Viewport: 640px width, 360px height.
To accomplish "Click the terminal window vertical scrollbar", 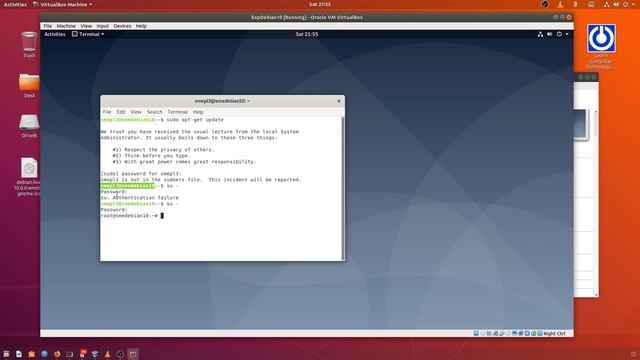I will pyautogui.click(x=342, y=189).
